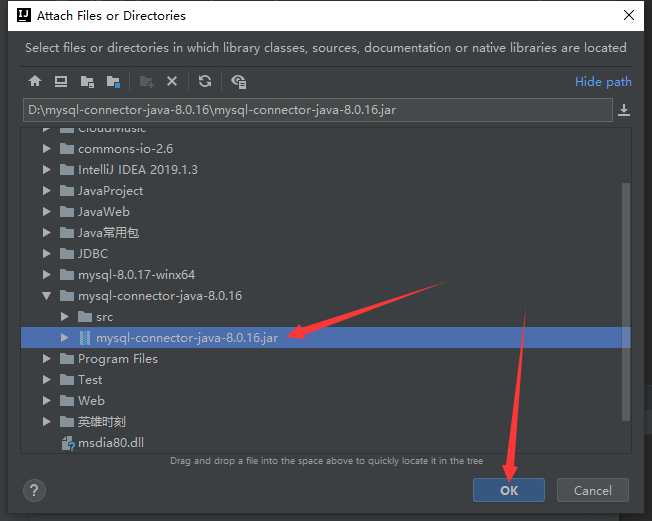Delete selected item (X) toolbar icon
Screen dimensions: 652x521
click(172, 81)
